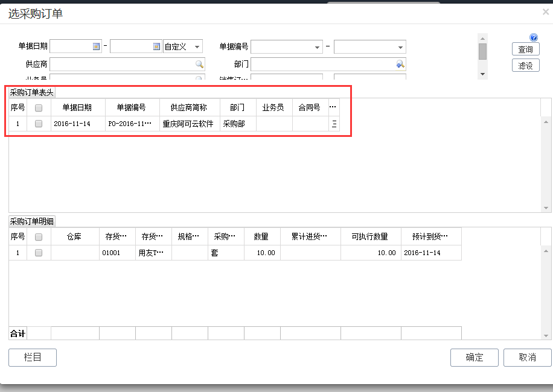The height and width of the screenshot is (392, 553).
Task: Click the 查询 button
Action: click(525, 49)
